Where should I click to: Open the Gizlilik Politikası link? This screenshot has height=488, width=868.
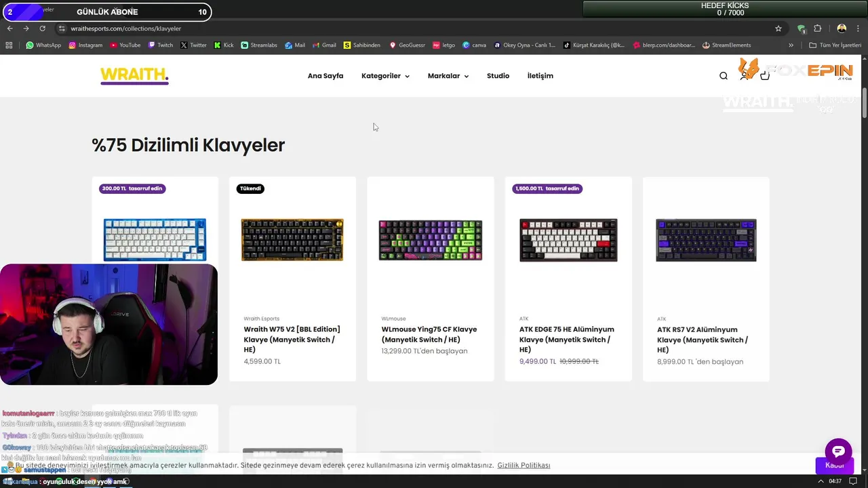(524, 466)
